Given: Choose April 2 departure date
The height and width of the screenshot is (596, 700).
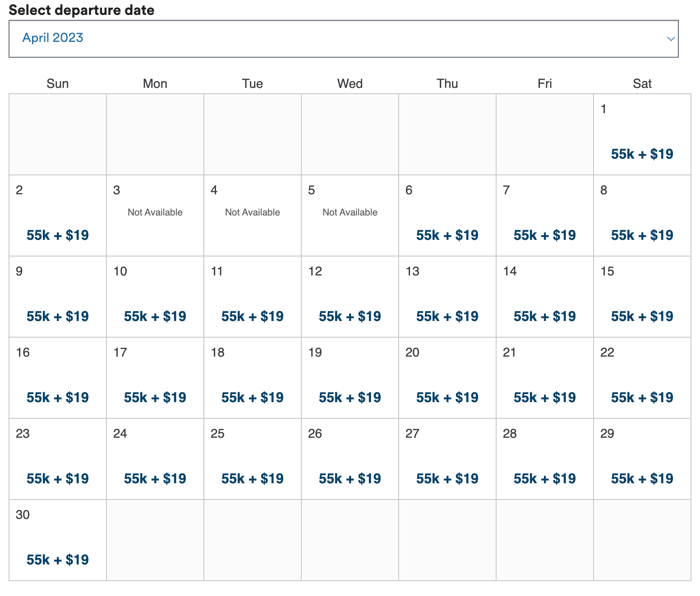Looking at the screenshot, I should point(58,215).
